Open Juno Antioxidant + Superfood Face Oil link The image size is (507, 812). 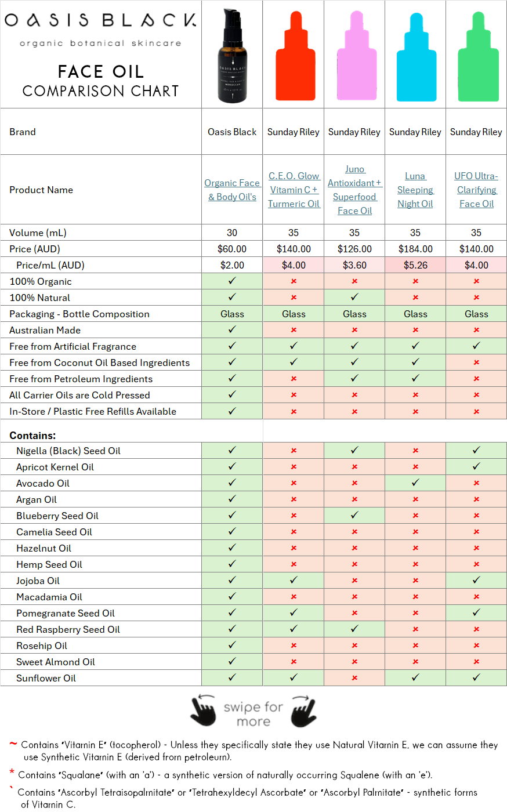point(354,190)
